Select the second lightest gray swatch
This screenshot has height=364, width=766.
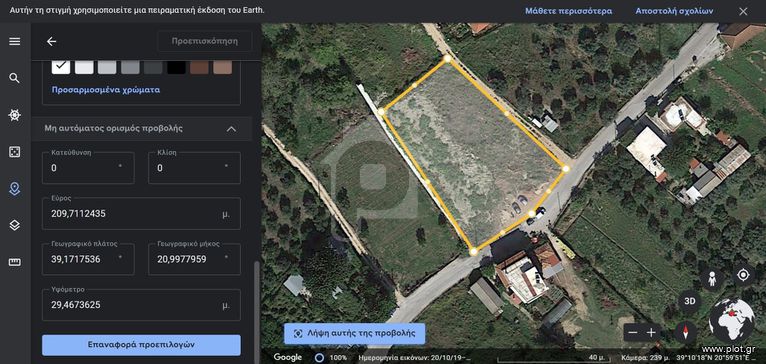pyautogui.click(x=84, y=67)
